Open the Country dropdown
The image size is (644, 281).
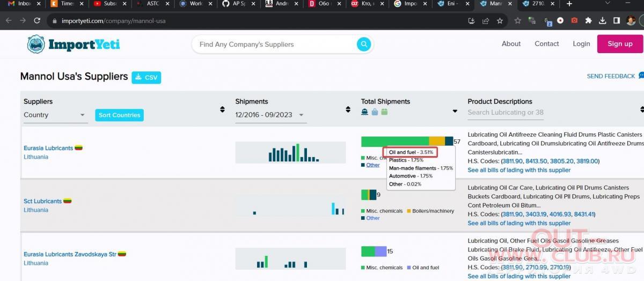coord(55,115)
